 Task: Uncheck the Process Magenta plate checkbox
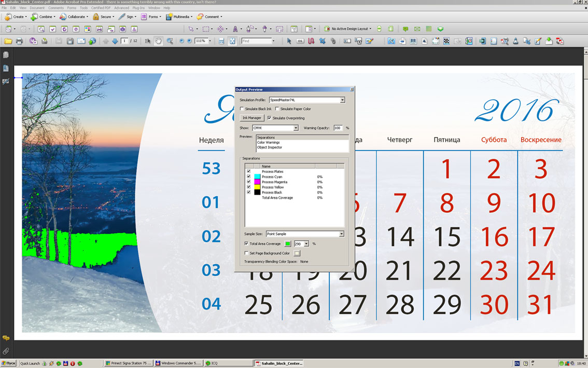point(248,182)
